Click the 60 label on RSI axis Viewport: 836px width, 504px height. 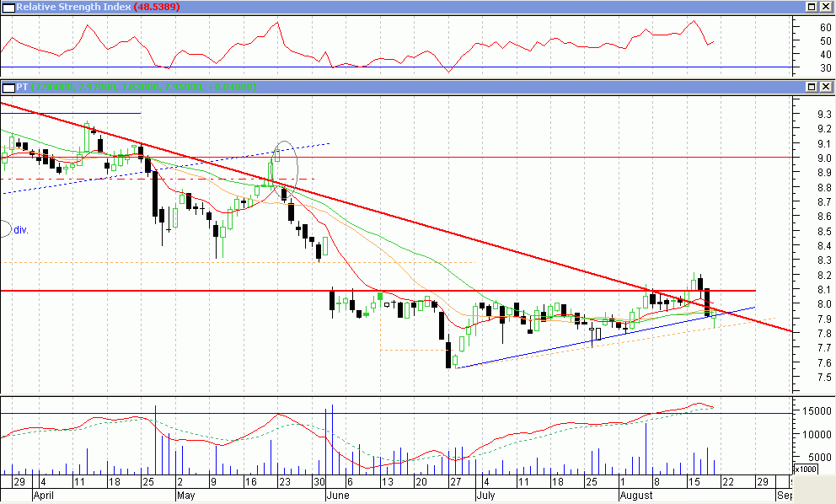pos(826,28)
